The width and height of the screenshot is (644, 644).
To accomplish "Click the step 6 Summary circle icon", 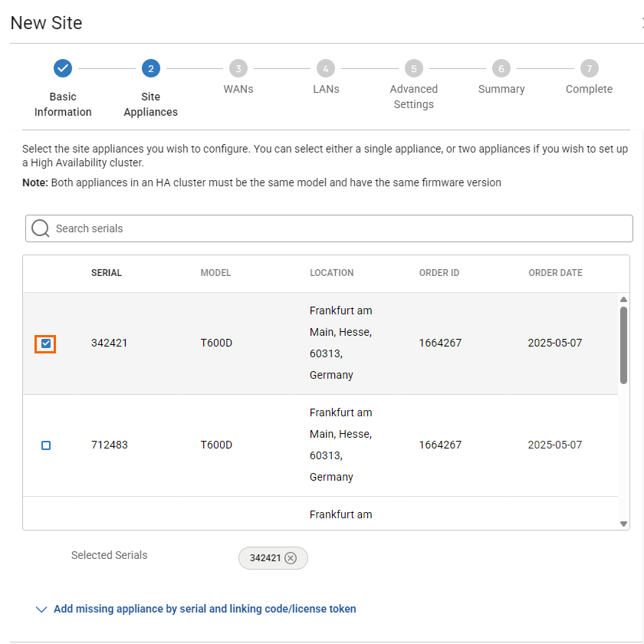I will coord(501,68).
